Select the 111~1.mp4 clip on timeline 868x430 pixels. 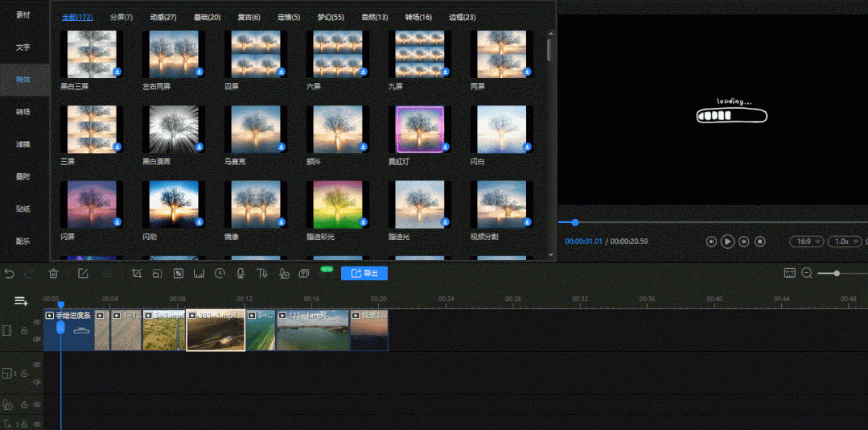[x=313, y=330]
